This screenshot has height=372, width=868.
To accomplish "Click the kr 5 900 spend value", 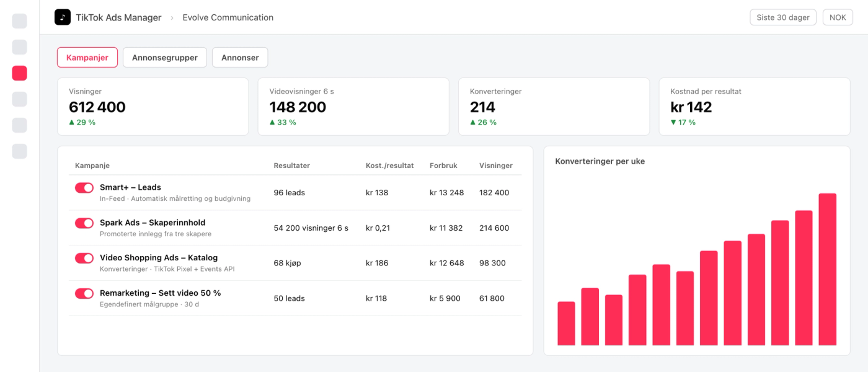I will pyautogui.click(x=445, y=298).
